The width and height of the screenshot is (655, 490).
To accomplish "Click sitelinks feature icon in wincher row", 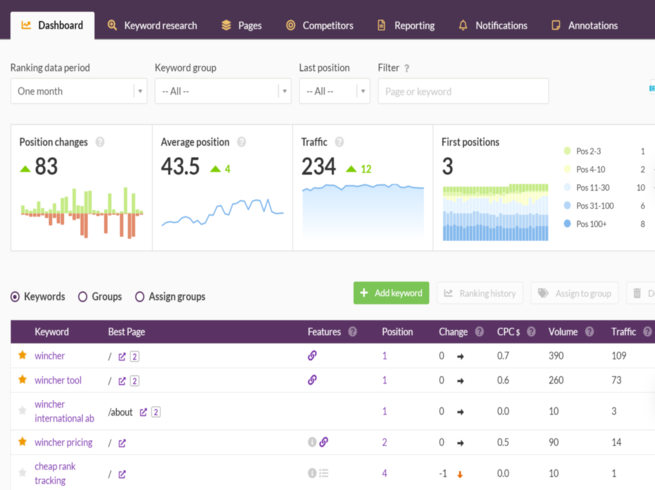I will coord(312,355).
